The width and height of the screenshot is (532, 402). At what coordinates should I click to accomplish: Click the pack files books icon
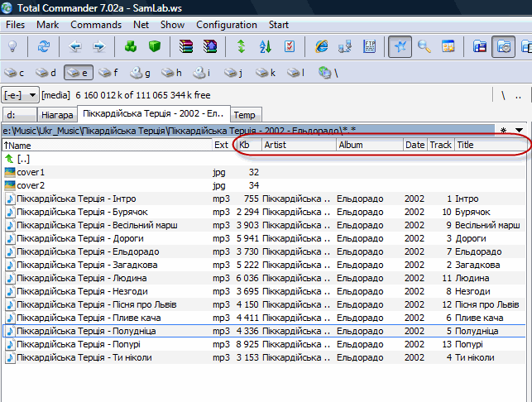point(186,46)
